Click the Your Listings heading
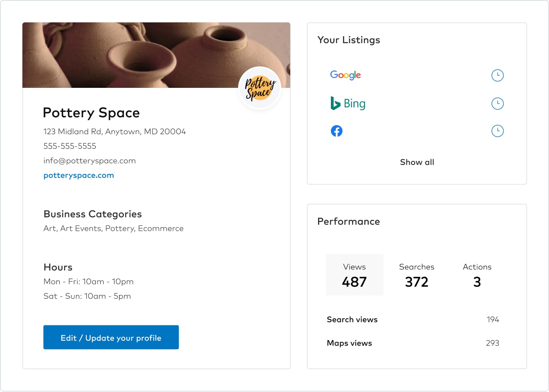This screenshot has width=549, height=392. click(349, 40)
